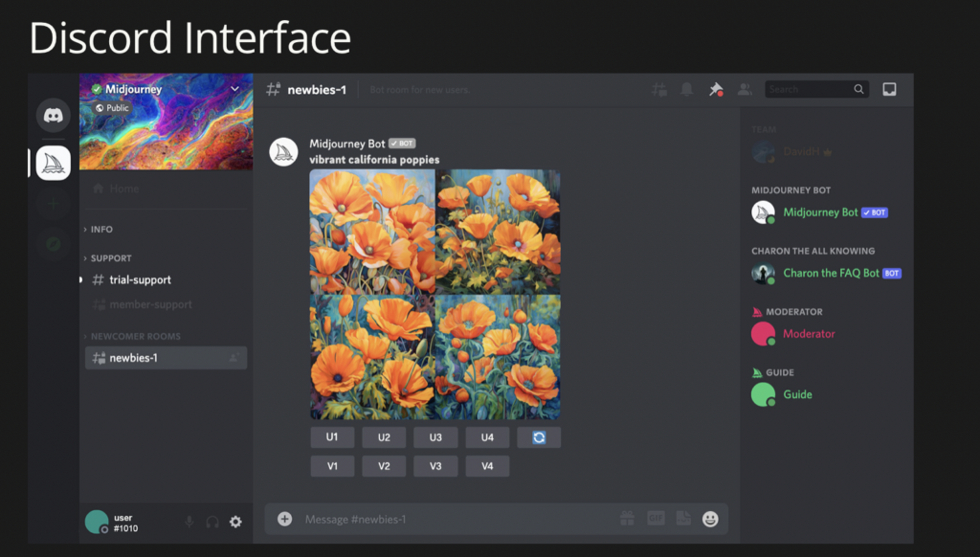Open the Threads icon in header
This screenshot has height=557, width=980.
tap(658, 89)
